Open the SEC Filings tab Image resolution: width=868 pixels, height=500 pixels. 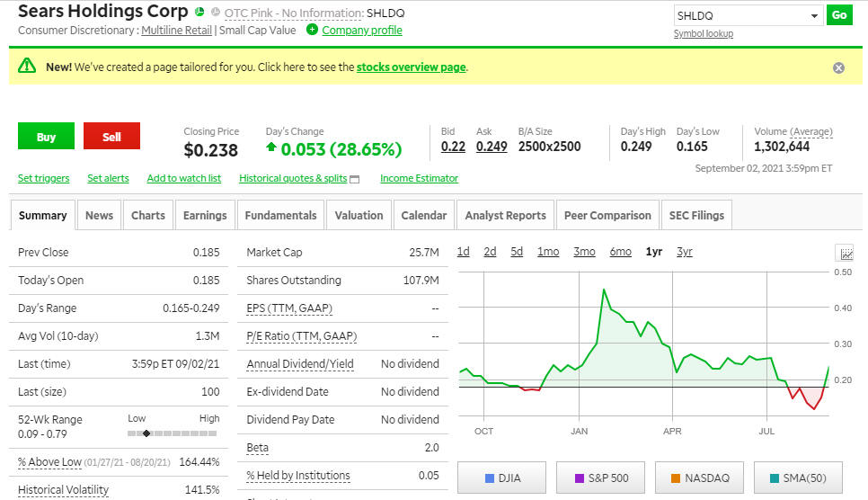coord(696,215)
